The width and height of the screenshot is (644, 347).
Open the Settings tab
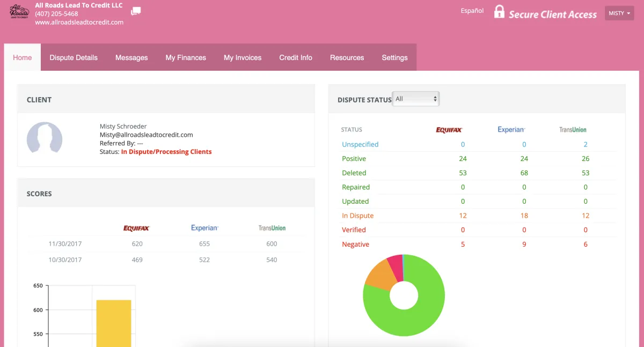point(394,57)
